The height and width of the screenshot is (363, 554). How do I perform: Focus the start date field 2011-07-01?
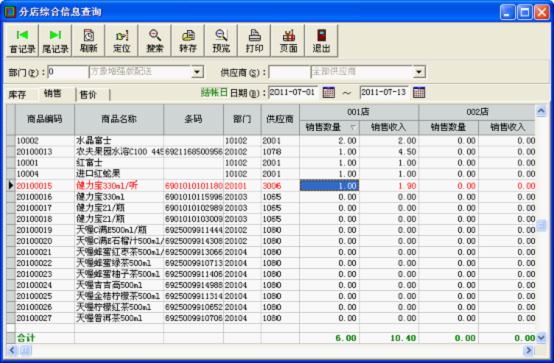click(x=293, y=93)
